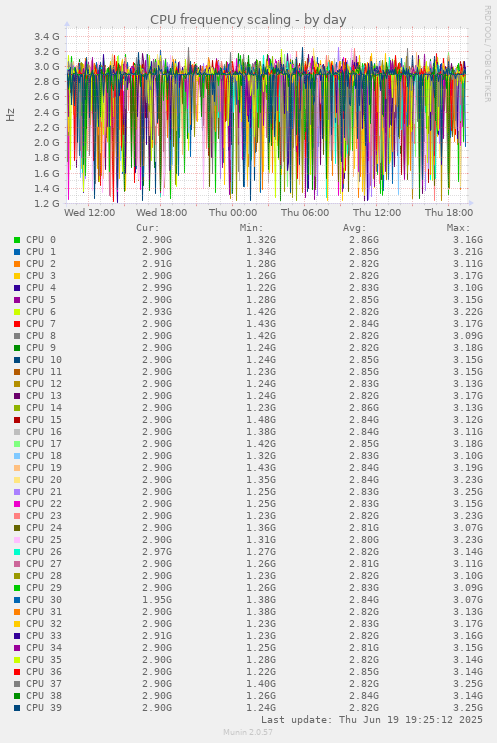Click CPU 21's maximum value '3.25G'
The height and width of the screenshot is (743, 497).
click(x=468, y=492)
